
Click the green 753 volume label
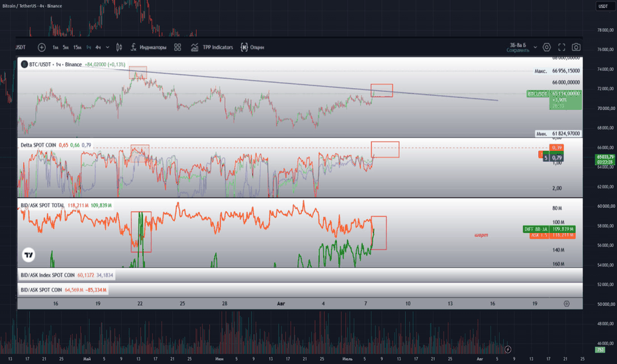pyautogui.click(x=600, y=350)
